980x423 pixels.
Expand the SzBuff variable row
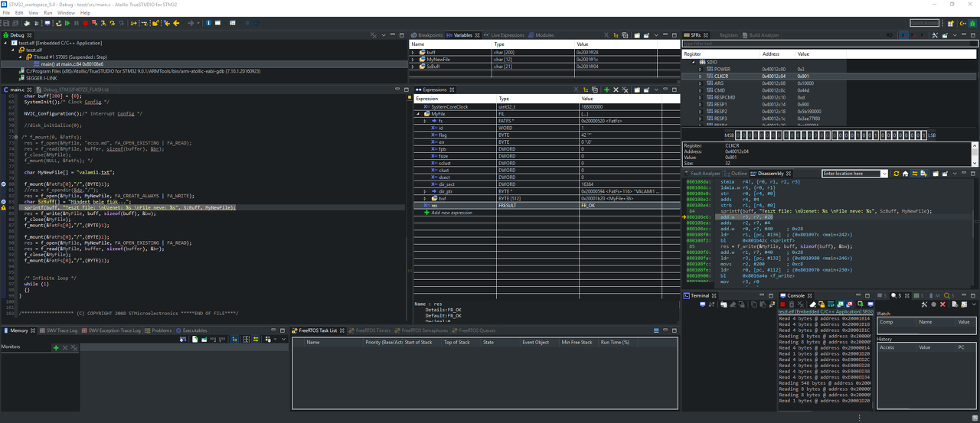click(413, 67)
